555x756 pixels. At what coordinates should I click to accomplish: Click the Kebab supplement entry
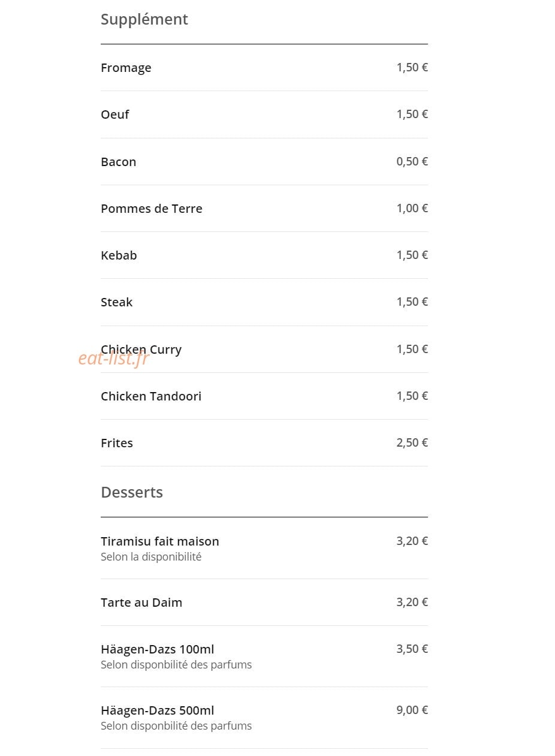(264, 255)
